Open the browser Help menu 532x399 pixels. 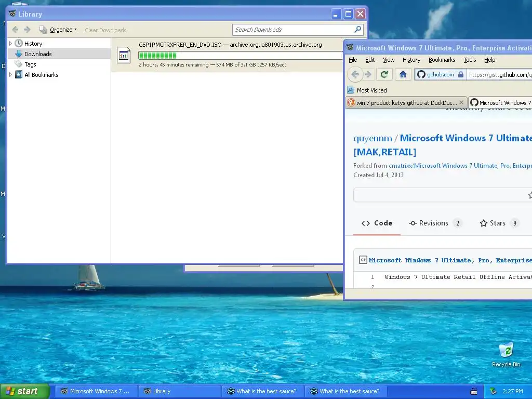pyautogui.click(x=489, y=60)
